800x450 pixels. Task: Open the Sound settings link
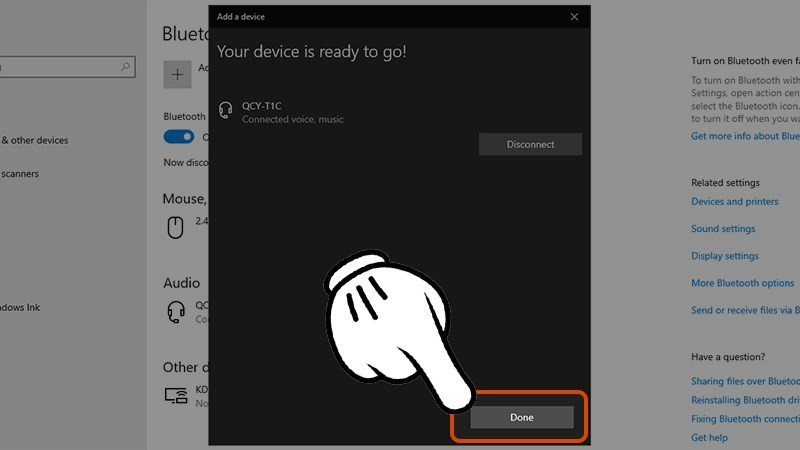[x=723, y=229]
